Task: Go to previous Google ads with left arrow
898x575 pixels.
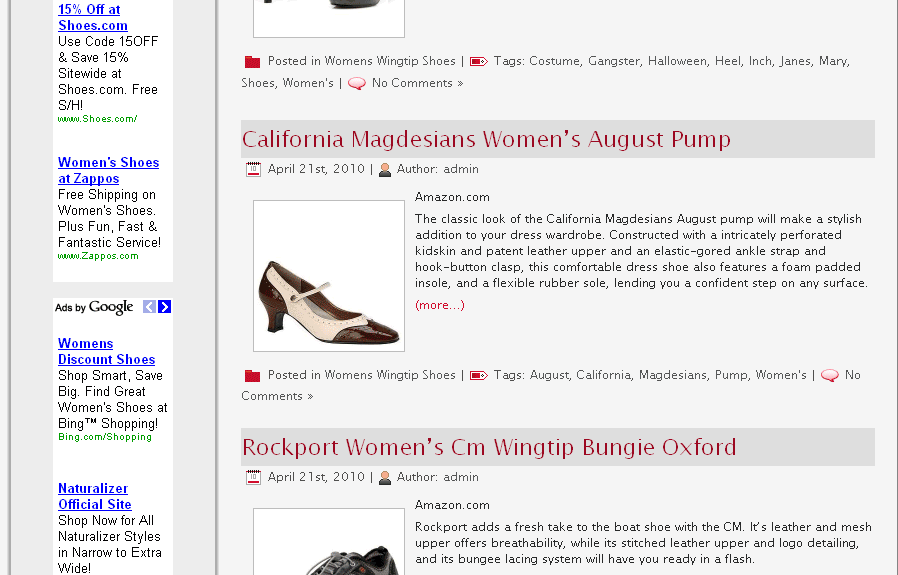Action: pos(149,307)
